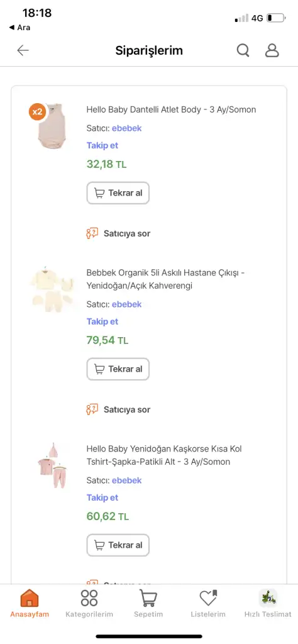The image size is (298, 644).
Task: Tap the back arrow in header
Action: 23,50
